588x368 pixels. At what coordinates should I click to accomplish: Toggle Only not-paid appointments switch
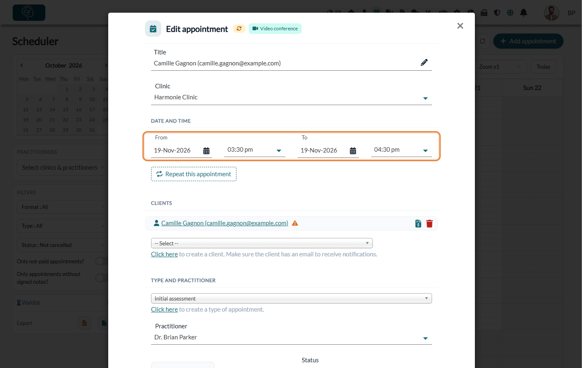101,261
